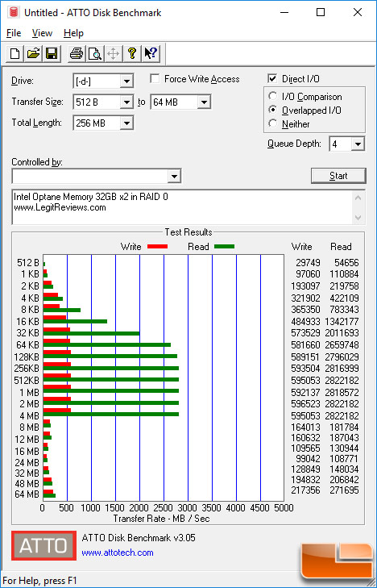Click the description text box
Screen dimensions: 377x588
click(x=182, y=207)
